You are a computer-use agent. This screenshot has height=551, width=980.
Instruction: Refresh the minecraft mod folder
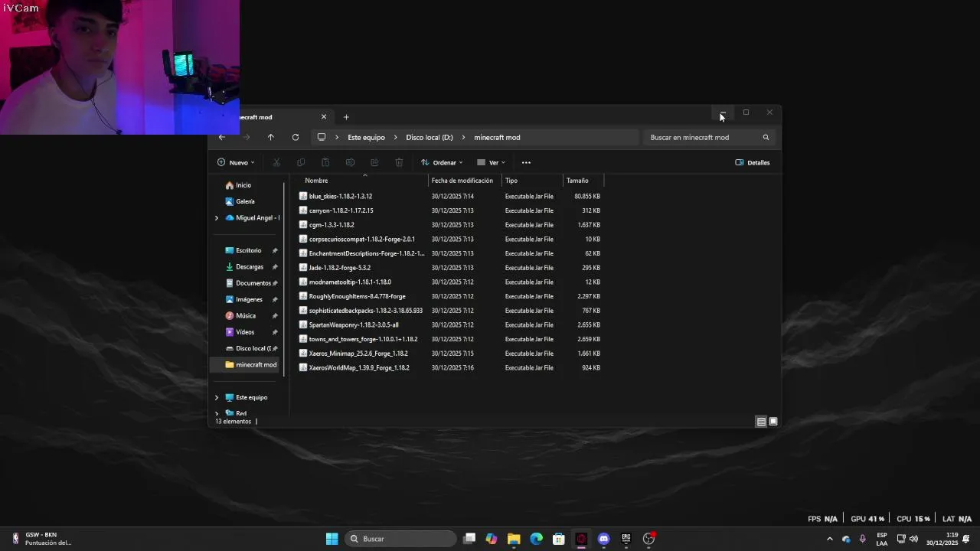[x=296, y=138]
